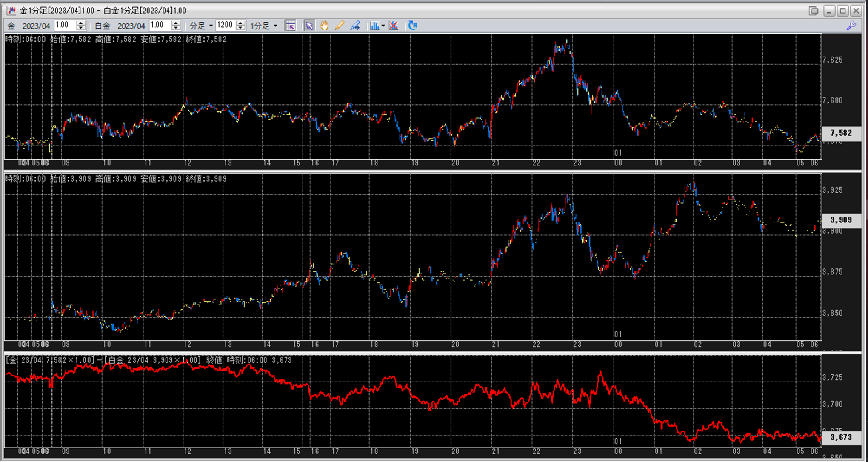
Task: Click the refresh reload chart icon
Action: [412, 26]
